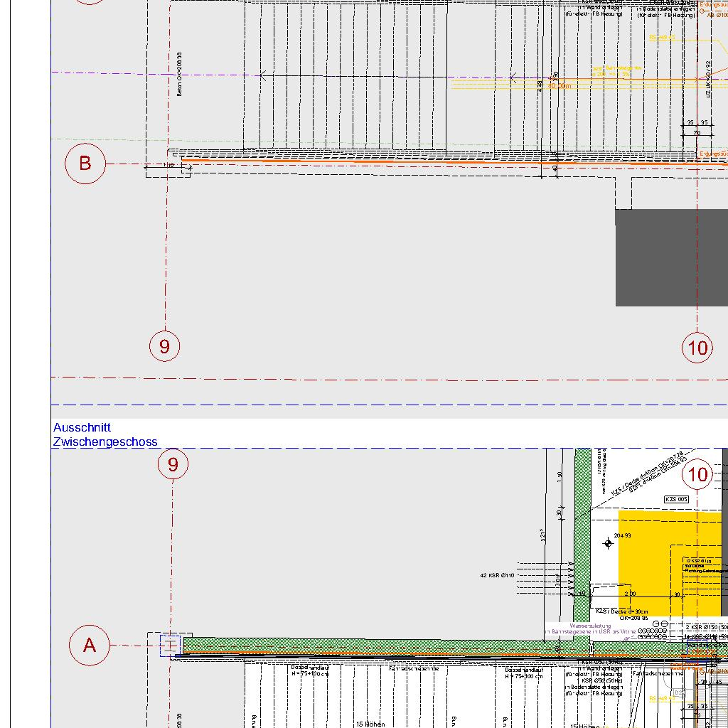Click the grid axis bubble labeled A

(90, 645)
